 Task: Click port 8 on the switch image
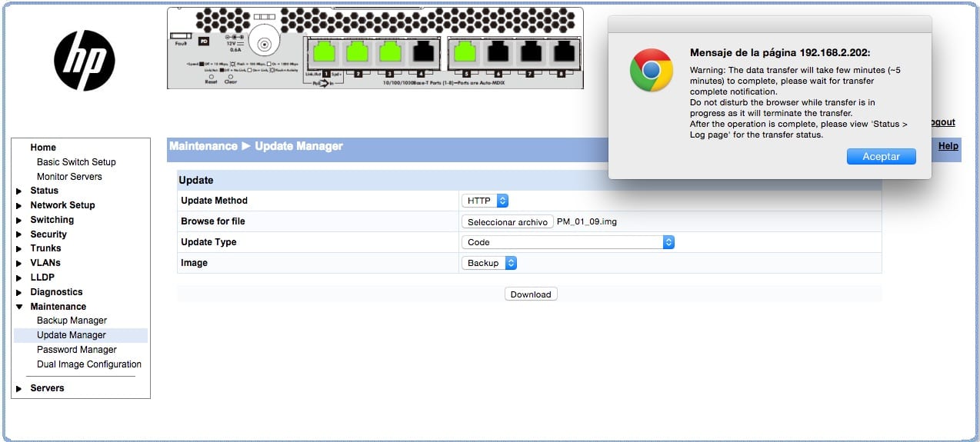(x=564, y=52)
